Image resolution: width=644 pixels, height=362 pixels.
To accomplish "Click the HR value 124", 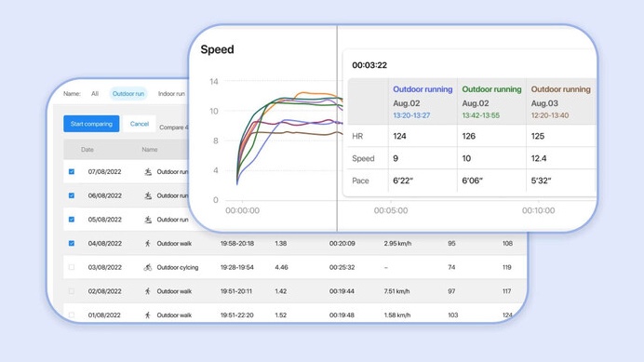I will click(x=399, y=136).
